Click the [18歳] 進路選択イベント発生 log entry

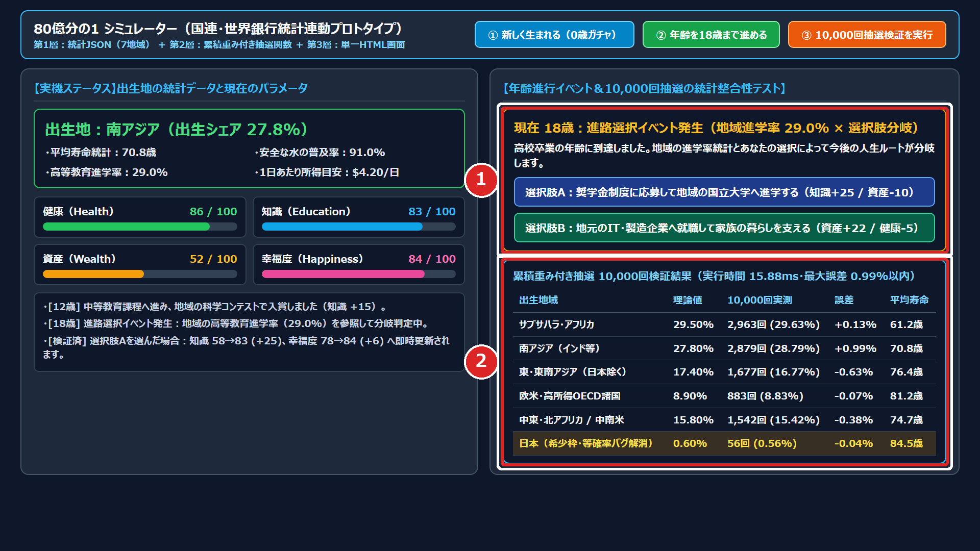(237, 323)
